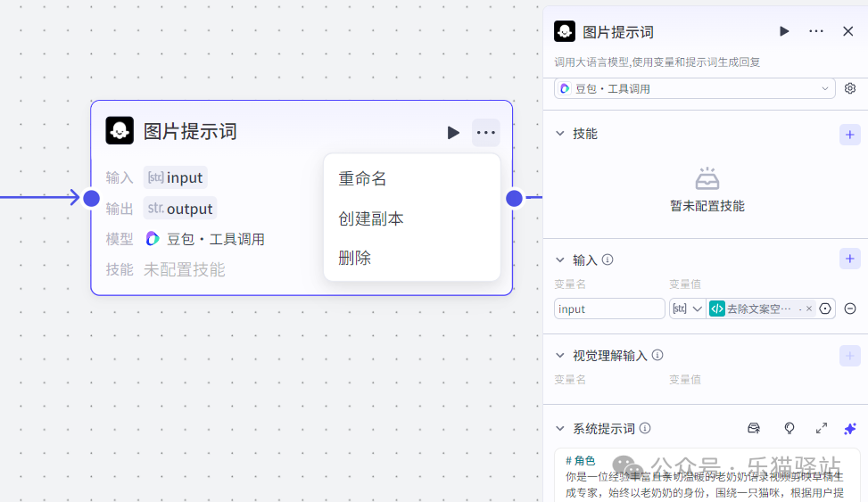The height and width of the screenshot is (502, 868).
Task: Click 删除 to delete the node
Action: 354,258
